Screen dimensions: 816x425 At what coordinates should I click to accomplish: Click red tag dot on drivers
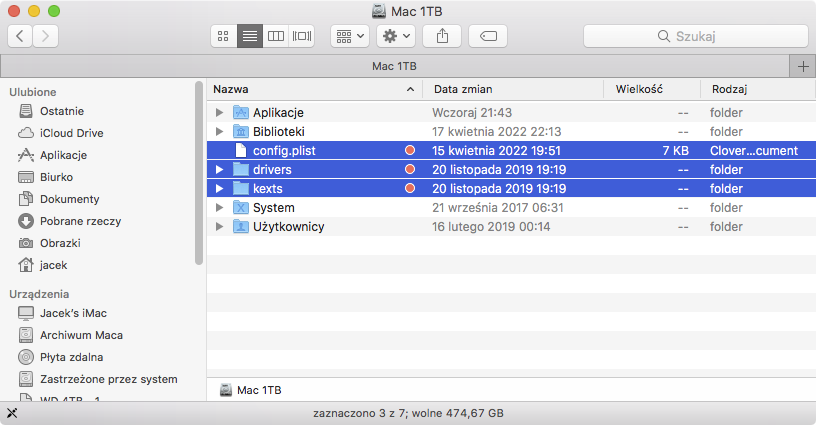410,170
